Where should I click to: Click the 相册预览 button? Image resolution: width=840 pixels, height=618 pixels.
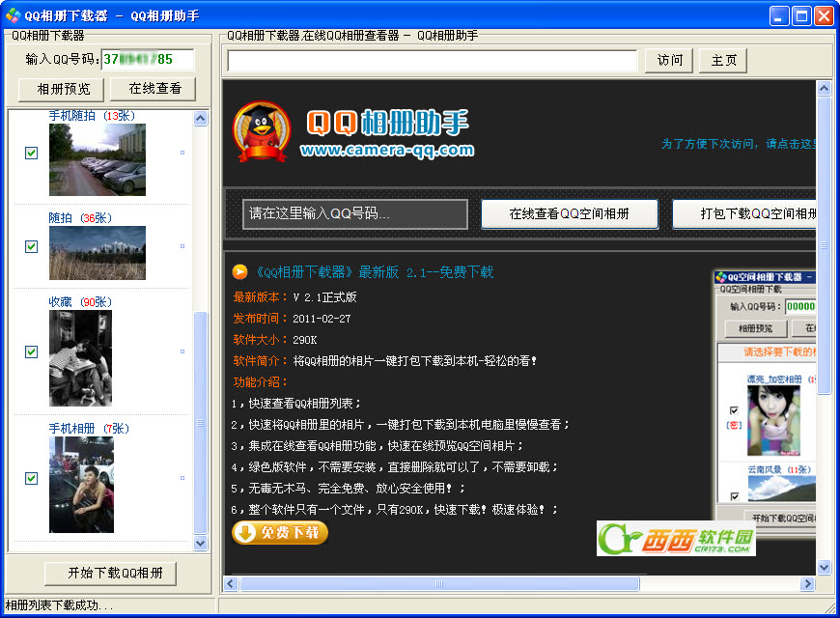62,89
